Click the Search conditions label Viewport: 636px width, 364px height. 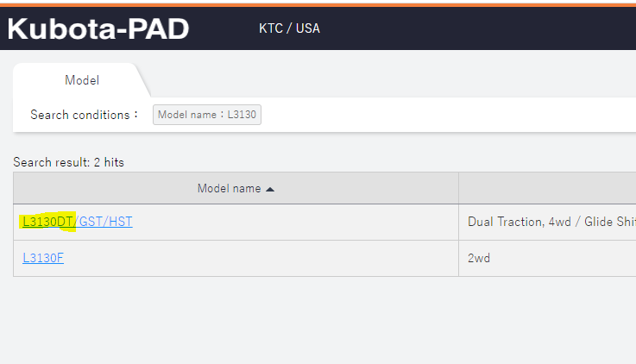(85, 115)
